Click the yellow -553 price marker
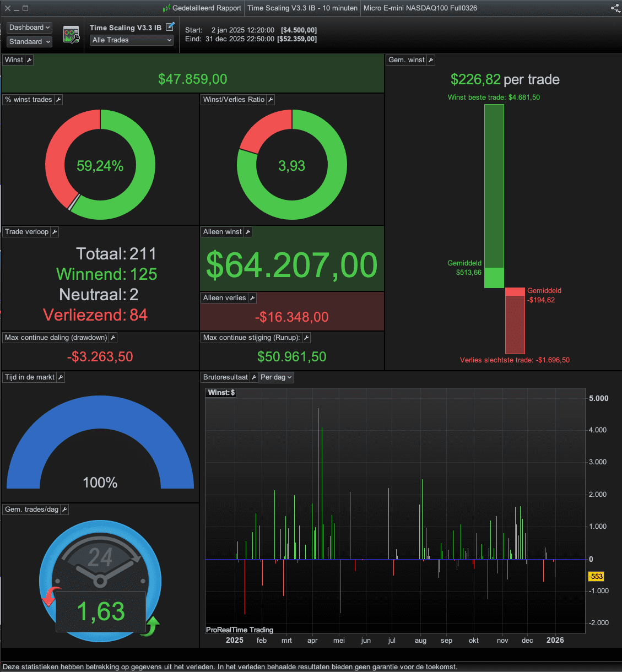This screenshot has width=622, height=672. [596, 576]
